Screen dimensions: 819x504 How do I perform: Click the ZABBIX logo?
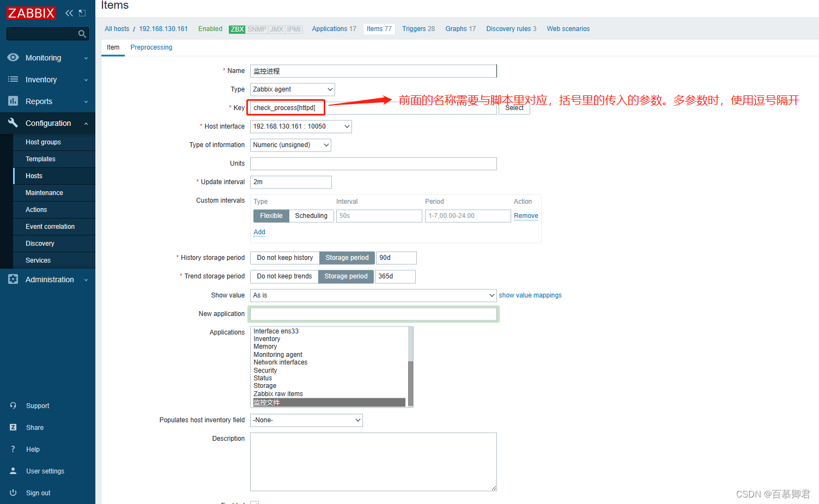(x=31, y=13)
